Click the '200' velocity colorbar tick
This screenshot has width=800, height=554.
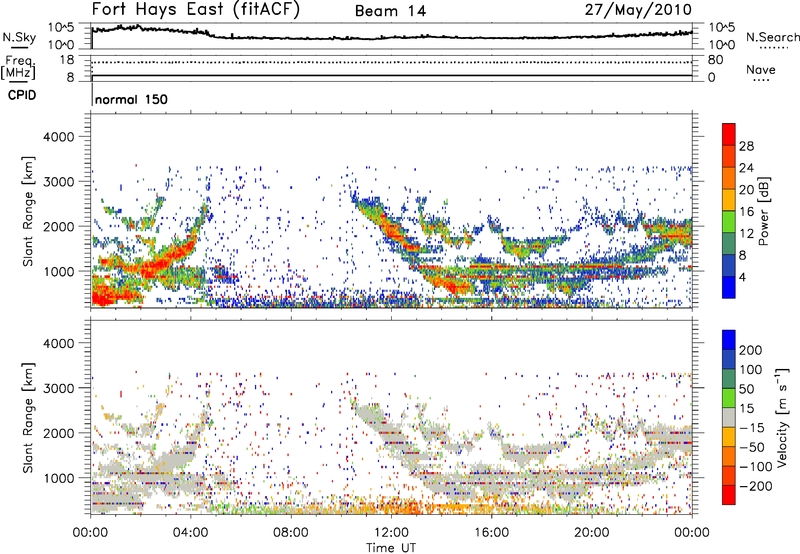pyautogui.click(x=751, y=350)
